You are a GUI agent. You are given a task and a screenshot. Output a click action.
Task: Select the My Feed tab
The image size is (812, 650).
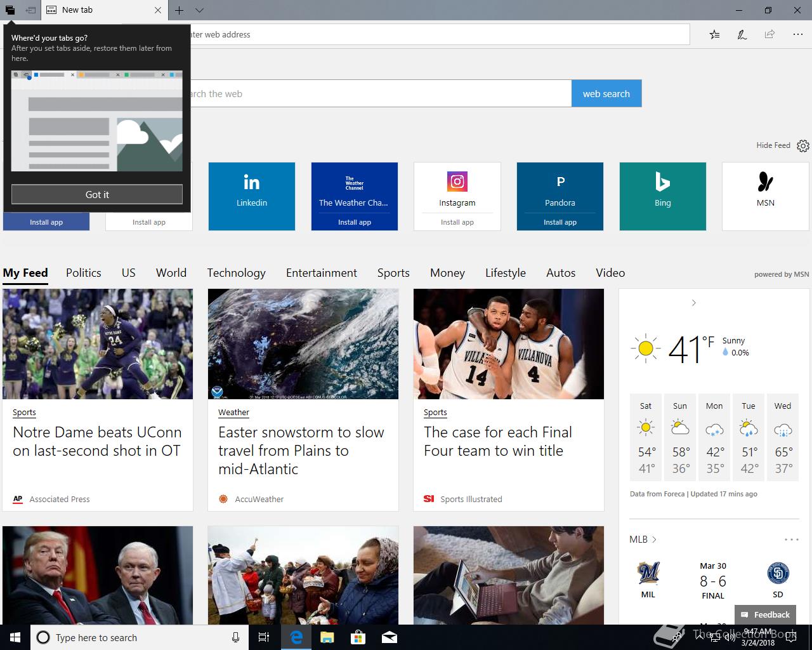25,273
